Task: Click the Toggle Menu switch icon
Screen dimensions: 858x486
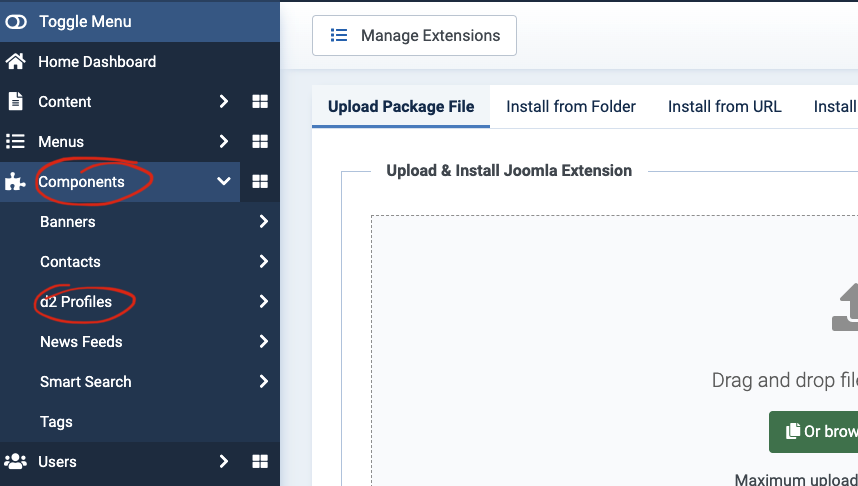Action: coord(16,22)
